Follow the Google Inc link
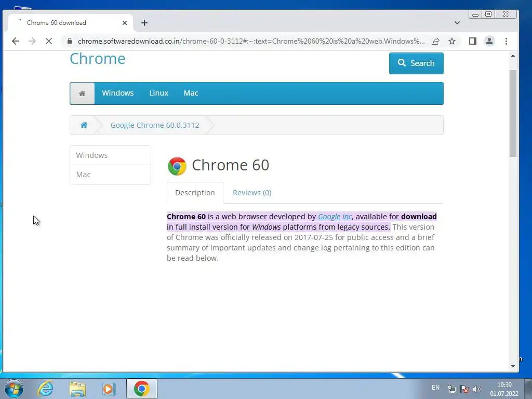The image size is (532, 399). coord(335,217)
